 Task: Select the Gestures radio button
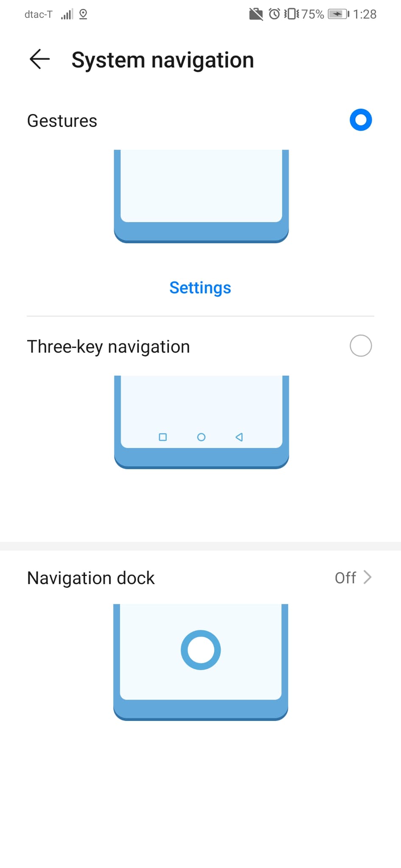(361, 120)
